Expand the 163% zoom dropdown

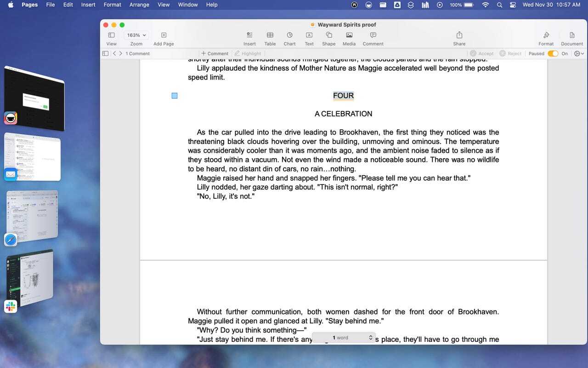(x=136, y=35)
